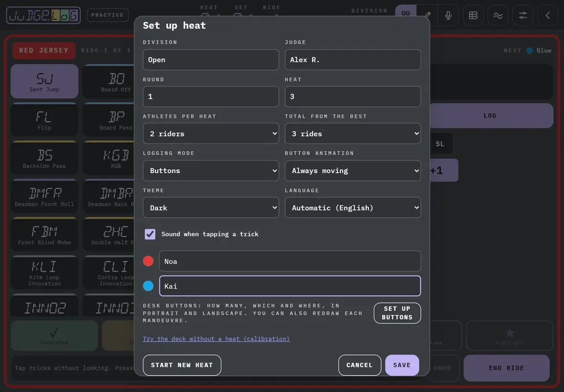Viewport: 564px width, 392px height.
Task: Click the Practice mode badge
Action: pos(108,15)
